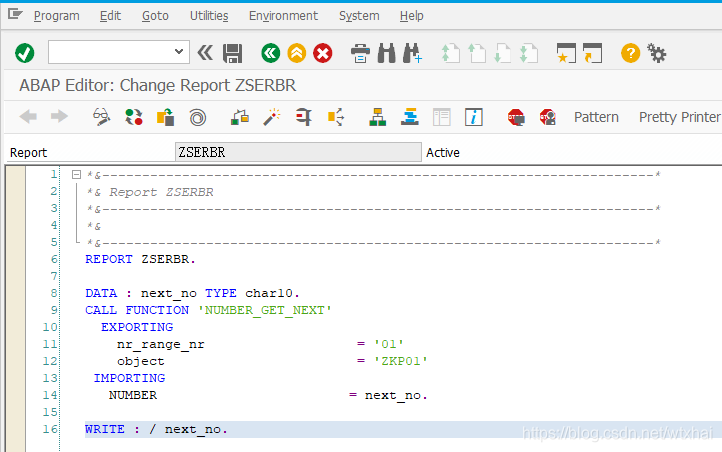Open the yellow Help question-mark icon
The image size is (722, 452).
[x=630, y=53]
